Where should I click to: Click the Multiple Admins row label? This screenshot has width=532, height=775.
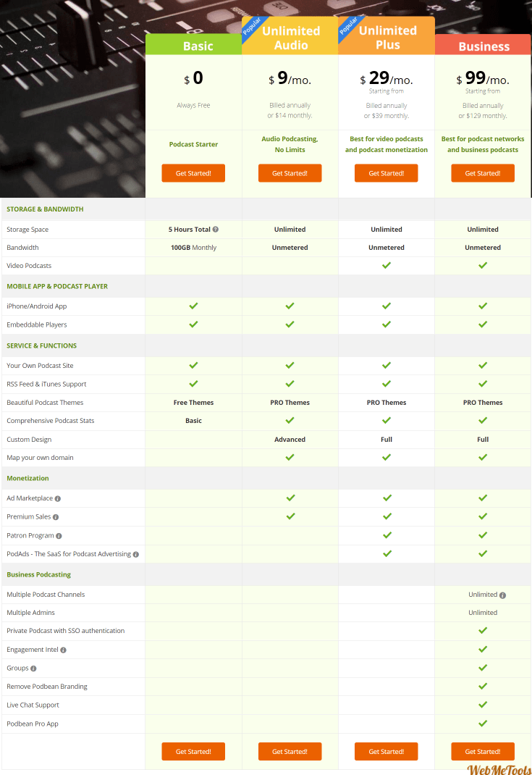pos(30,612)
